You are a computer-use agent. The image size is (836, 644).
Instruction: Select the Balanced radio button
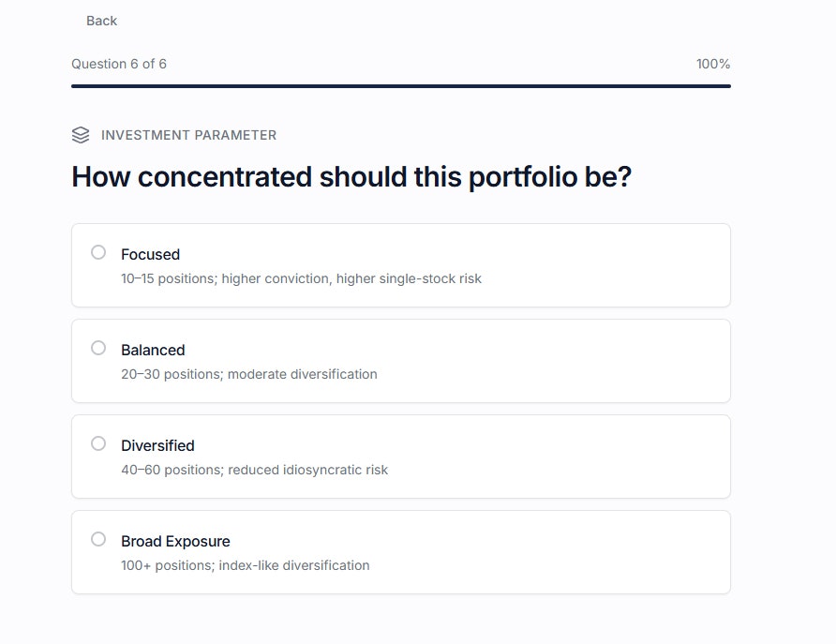(x=98, y=348)
